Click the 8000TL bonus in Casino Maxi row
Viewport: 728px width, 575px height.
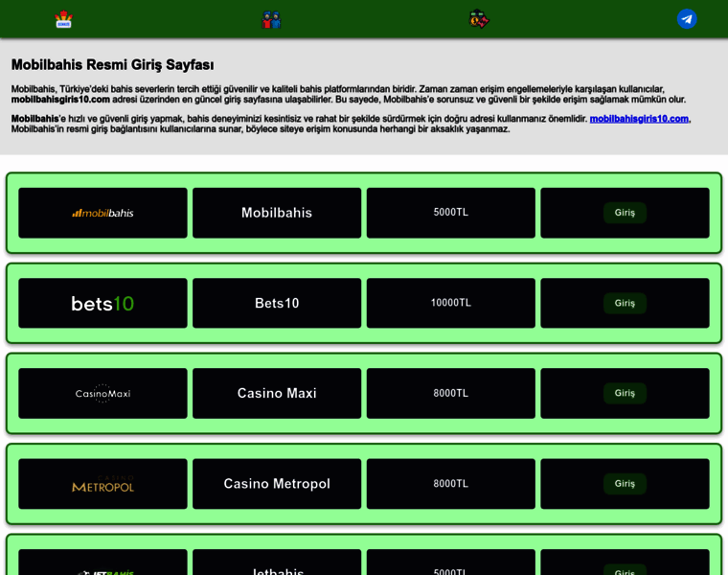451,394
